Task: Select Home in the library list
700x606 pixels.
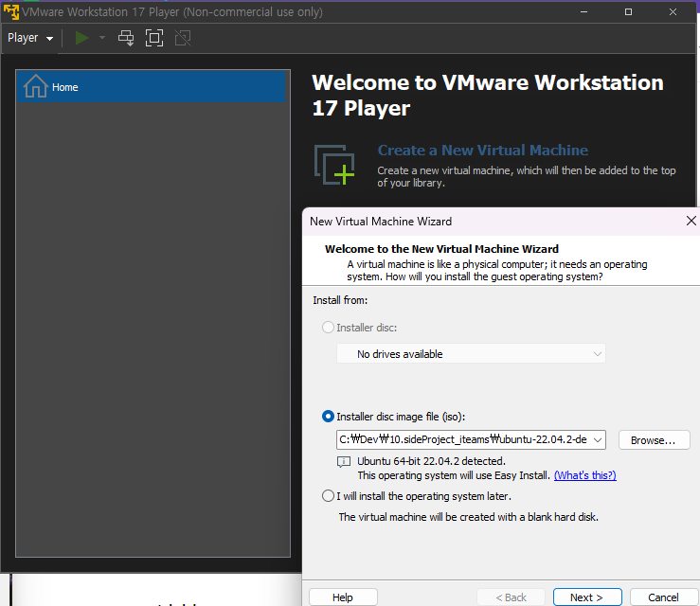Action: (x=151, y=87)
